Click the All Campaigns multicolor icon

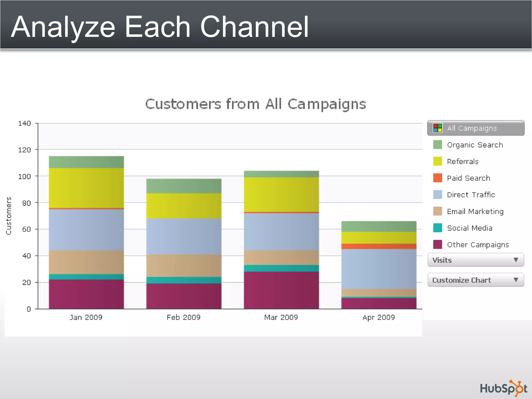[x=437, y=128]
